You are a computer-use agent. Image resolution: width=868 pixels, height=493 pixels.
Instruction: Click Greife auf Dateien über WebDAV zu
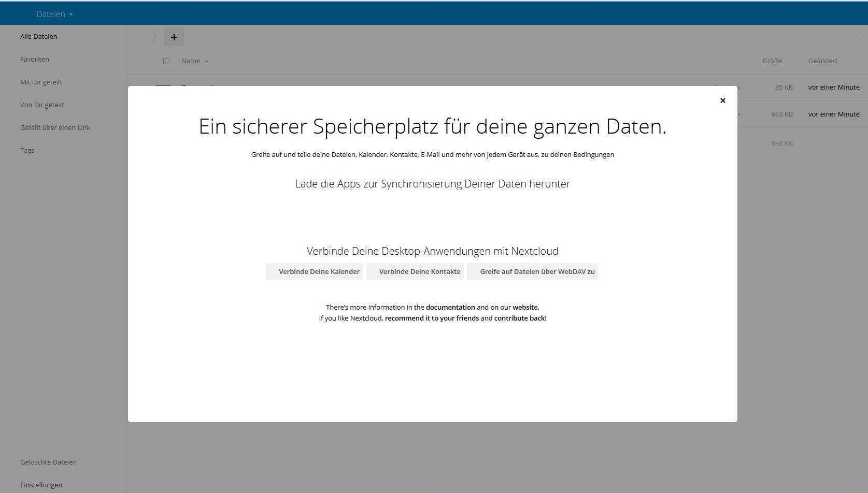coord(532,271)
